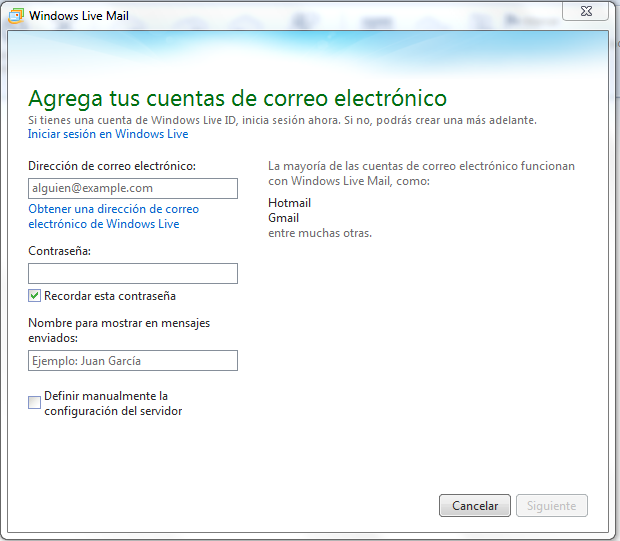Click into the Contraseña password field
Screen dimensions: 620x541
[133, 273]
